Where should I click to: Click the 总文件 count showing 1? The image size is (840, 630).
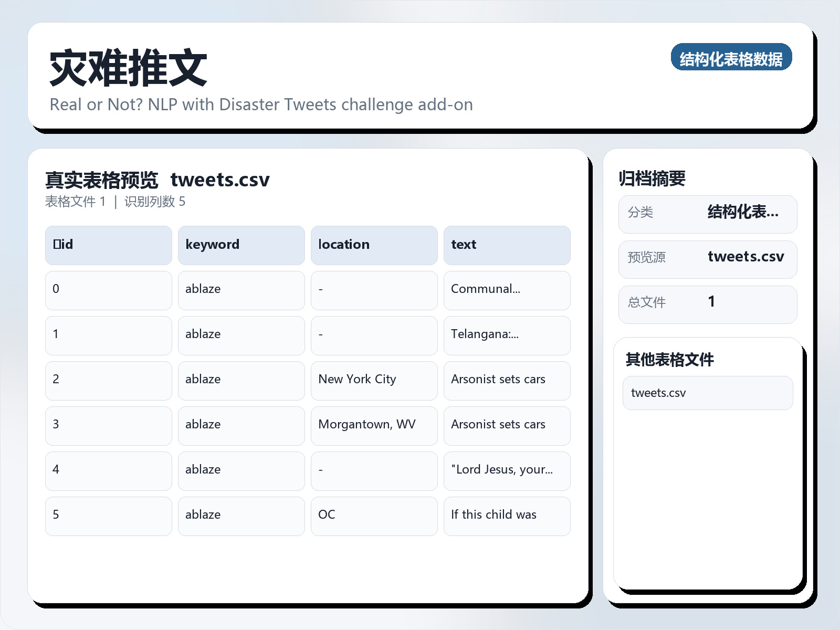(x=708, y=303)
